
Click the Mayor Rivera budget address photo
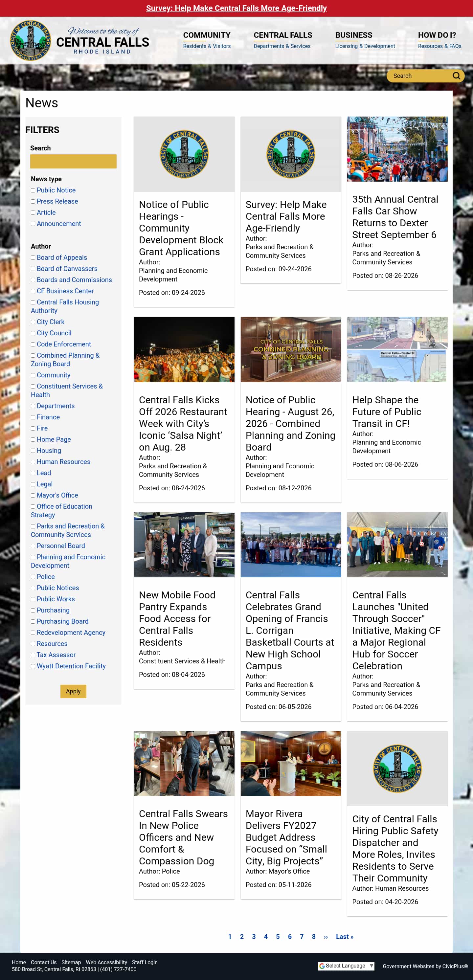click(x=291, y=763)
